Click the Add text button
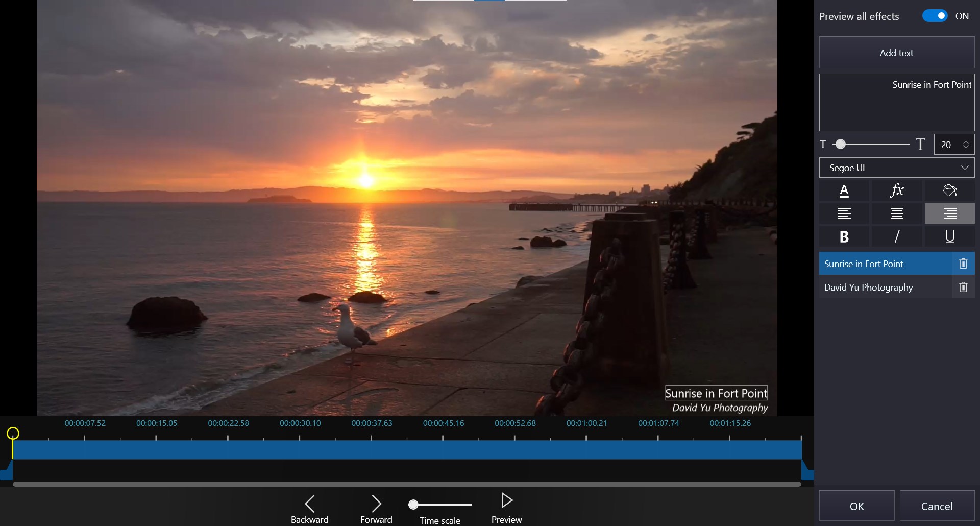 point(896,53)
